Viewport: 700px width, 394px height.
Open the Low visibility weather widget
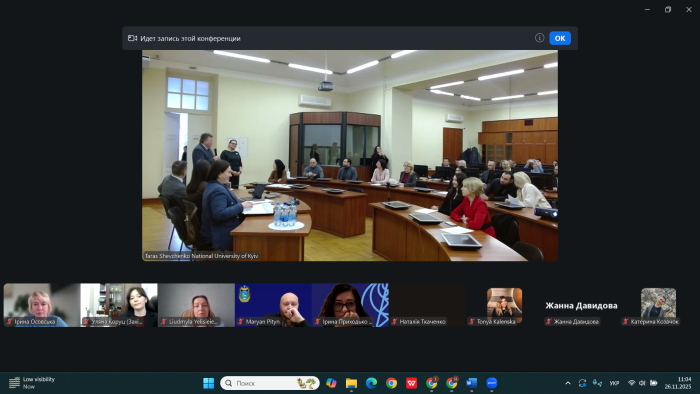click(x=32, y=383)
